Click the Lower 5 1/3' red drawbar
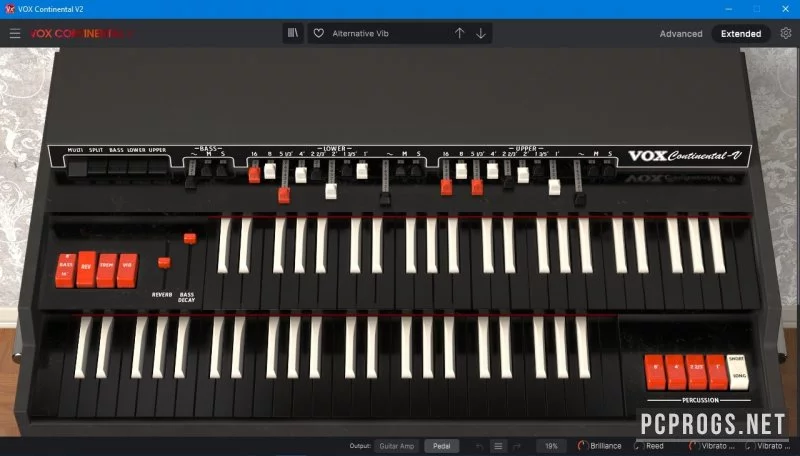 tap(284, 195)
